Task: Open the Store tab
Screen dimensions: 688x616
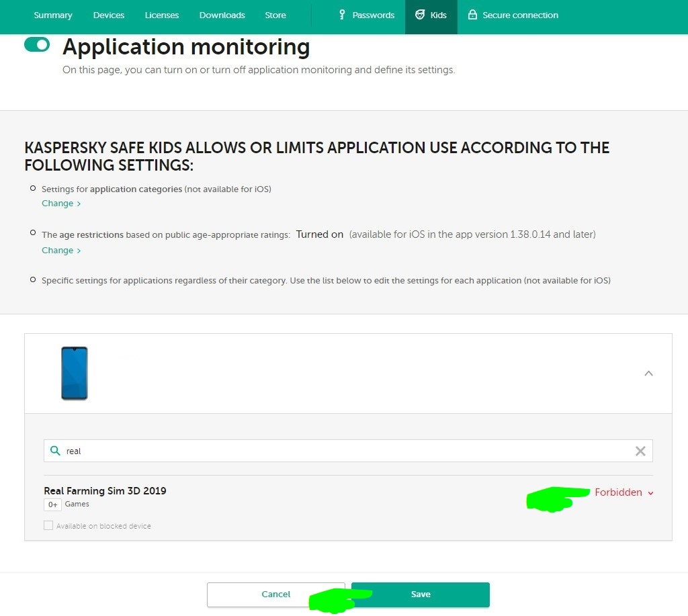Action: click(x=275, y=15)
